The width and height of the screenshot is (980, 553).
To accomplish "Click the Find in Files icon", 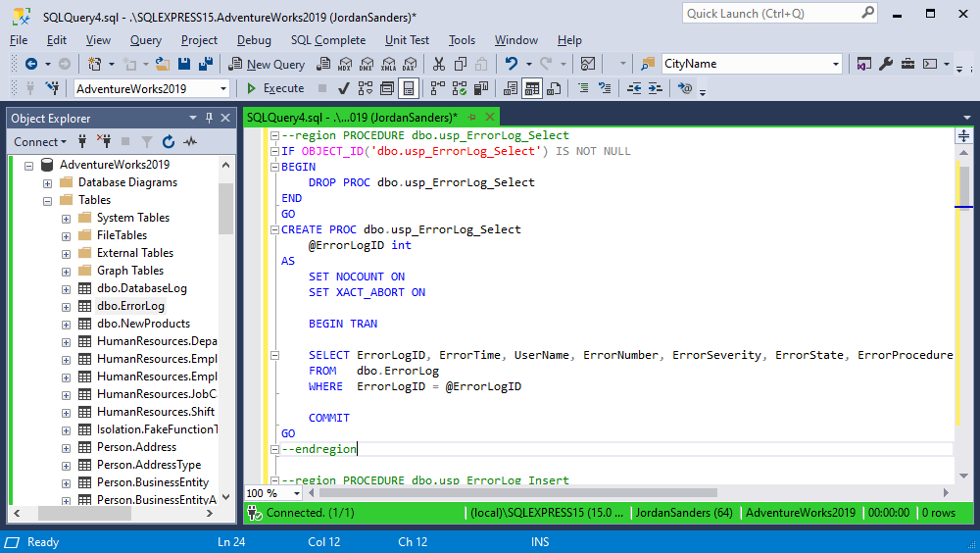I will [648, 64].
